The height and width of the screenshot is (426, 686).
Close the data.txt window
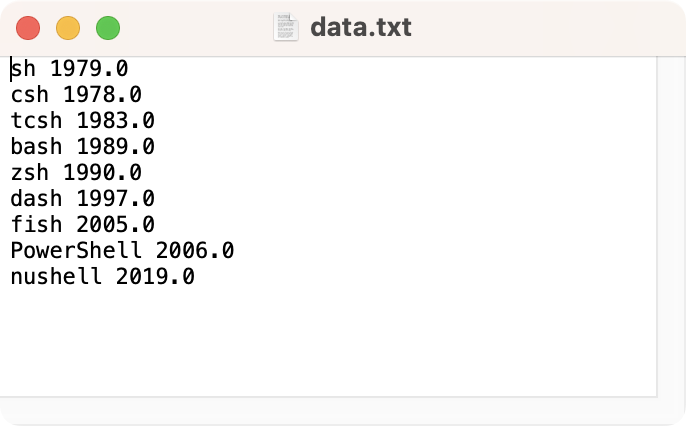pyautogui.click(x=28, y=28)
